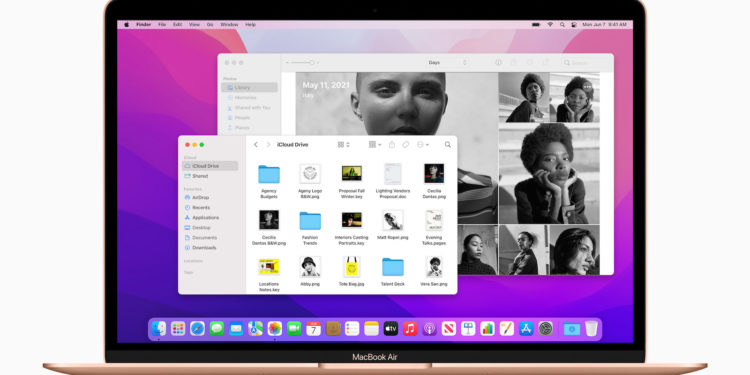Open the Days view popup in Photos
Image resolution: width=750 pixels, height=375 pixels.
tap(447, 63)
